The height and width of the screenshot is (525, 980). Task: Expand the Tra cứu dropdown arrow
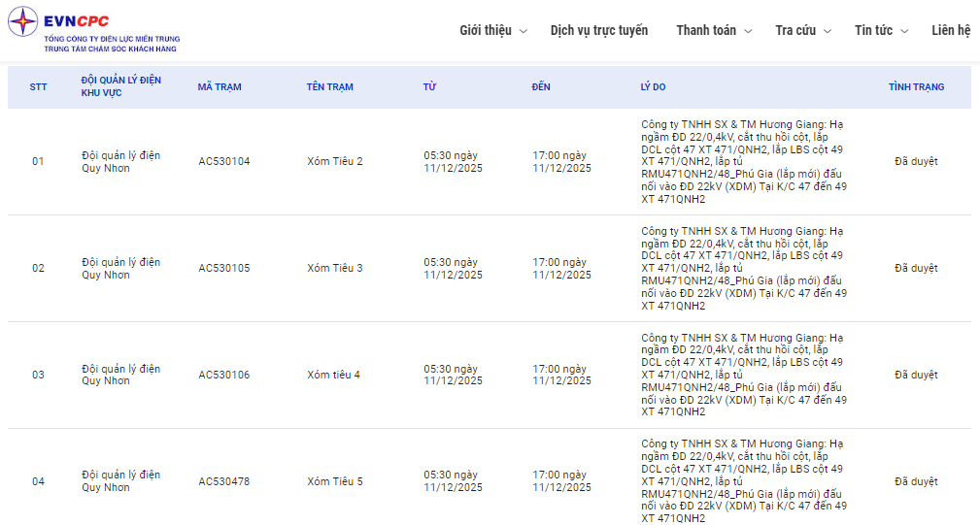(828, 31)
